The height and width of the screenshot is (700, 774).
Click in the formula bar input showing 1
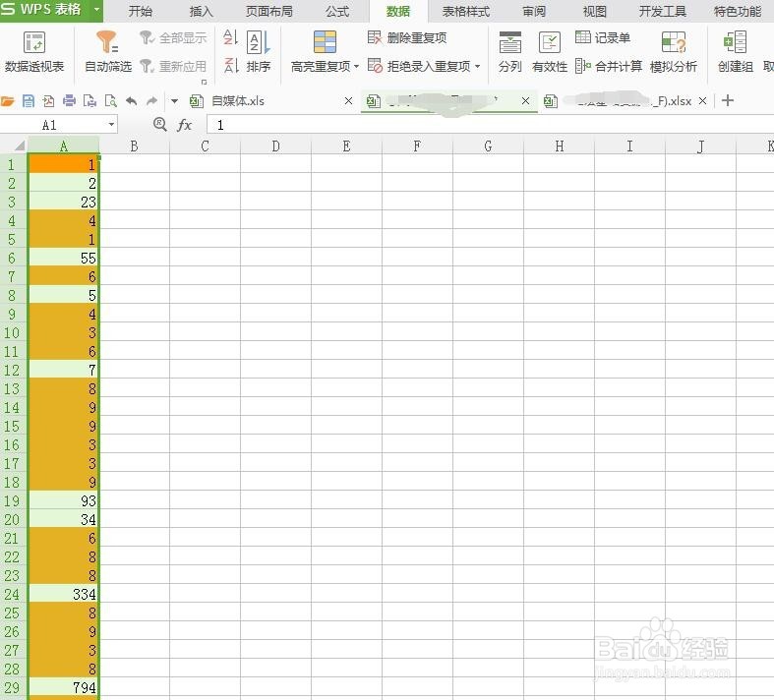point(490,125)
